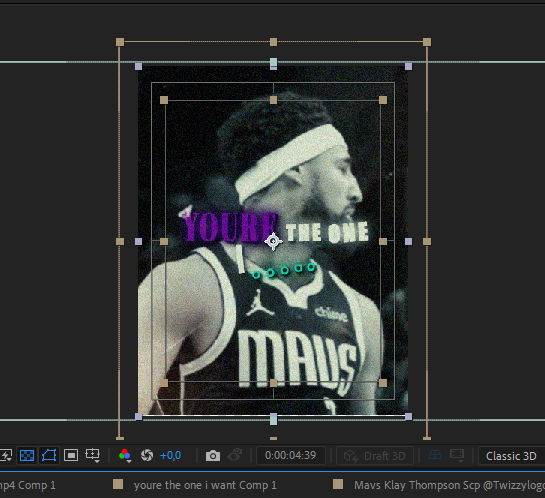Image resolution: width=545 pixels, height=498 pixels.
Task: Click the top-center outer tan layer handle
Action: (x=274, y=42)
